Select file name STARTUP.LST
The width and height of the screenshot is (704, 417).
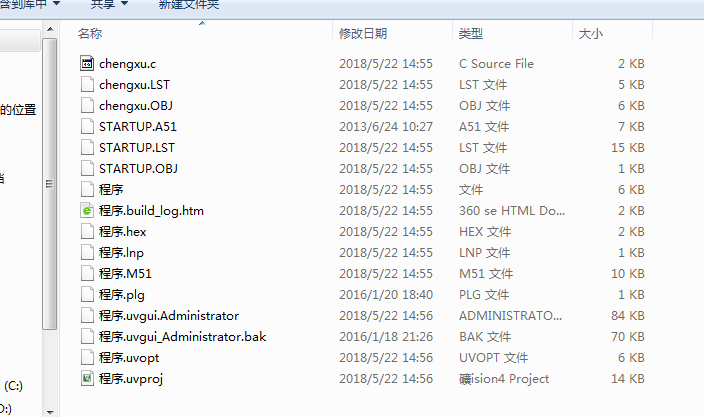137,148
